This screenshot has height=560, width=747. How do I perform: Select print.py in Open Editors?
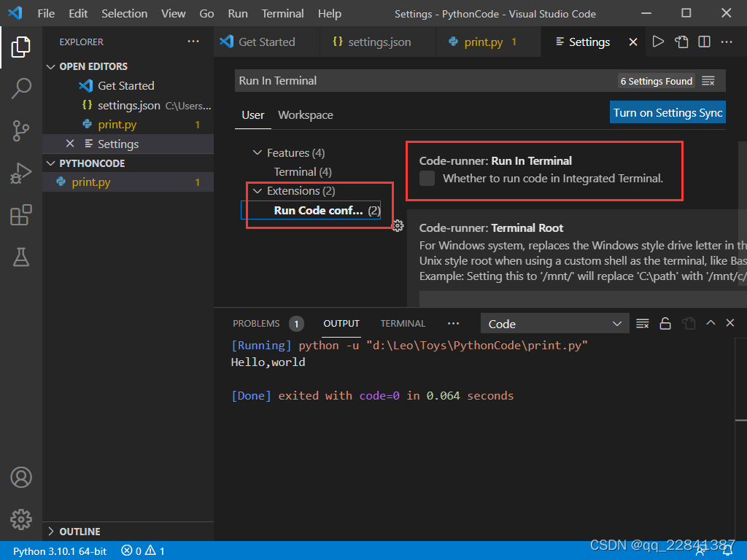(128, 124)
